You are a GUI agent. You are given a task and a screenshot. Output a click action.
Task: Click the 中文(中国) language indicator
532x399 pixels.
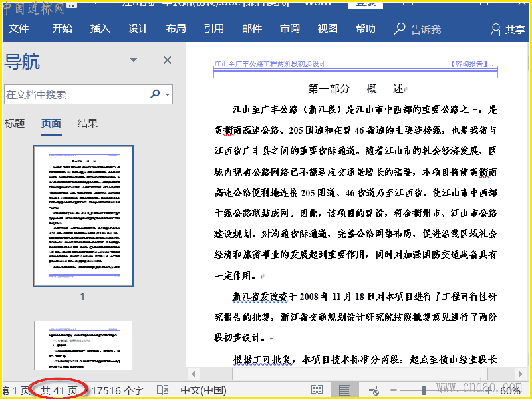point(203,390)
